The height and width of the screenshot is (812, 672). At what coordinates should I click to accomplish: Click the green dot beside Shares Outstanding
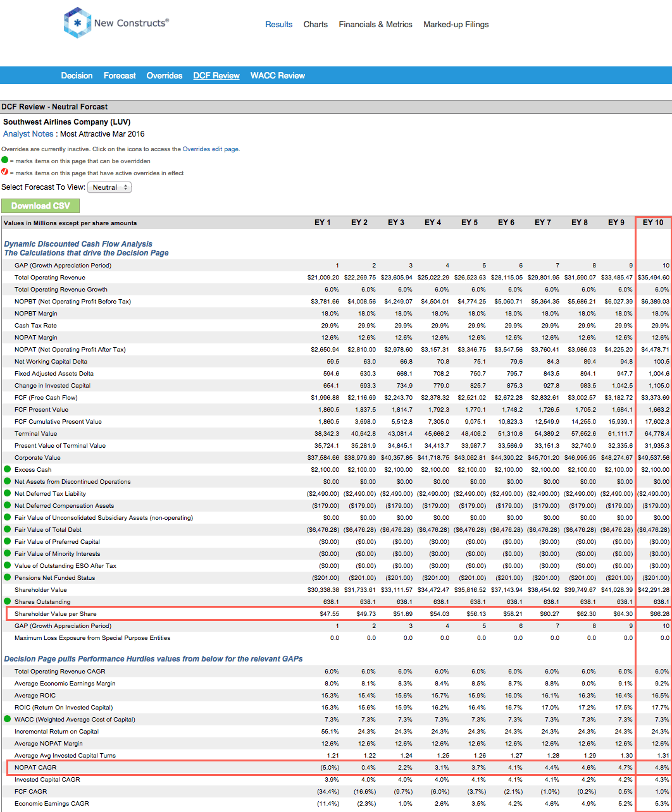(7, 601)
